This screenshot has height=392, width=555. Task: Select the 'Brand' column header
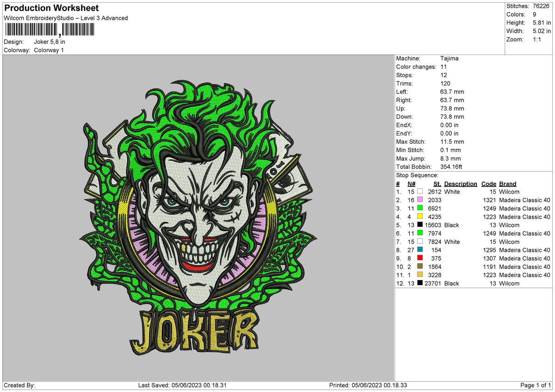(508, 184)
